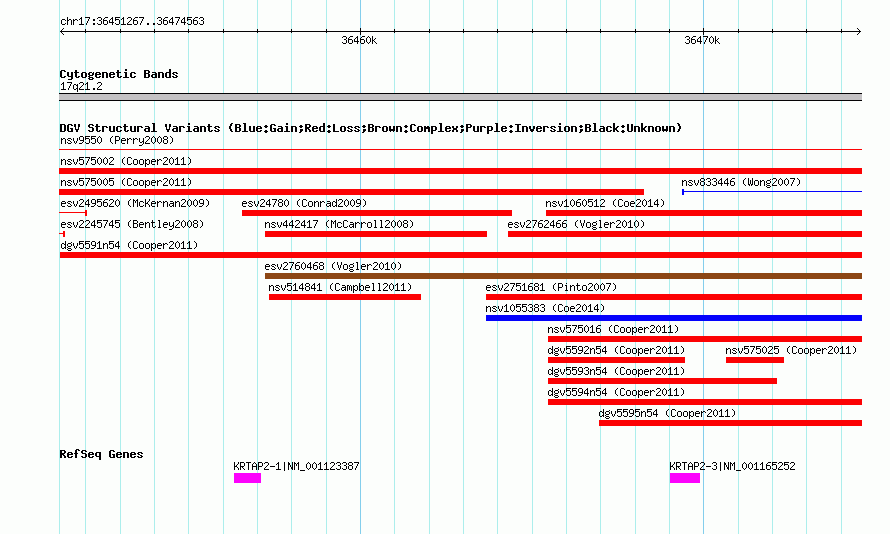Click the blue gain nsv1055383 (Coe2014) bar
890x534 pixels.
point(674,318)
